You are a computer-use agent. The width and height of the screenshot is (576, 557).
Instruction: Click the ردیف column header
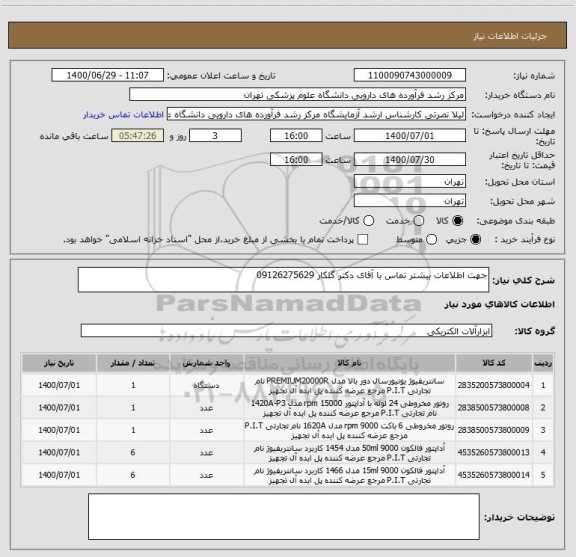[x=543, y=363]
